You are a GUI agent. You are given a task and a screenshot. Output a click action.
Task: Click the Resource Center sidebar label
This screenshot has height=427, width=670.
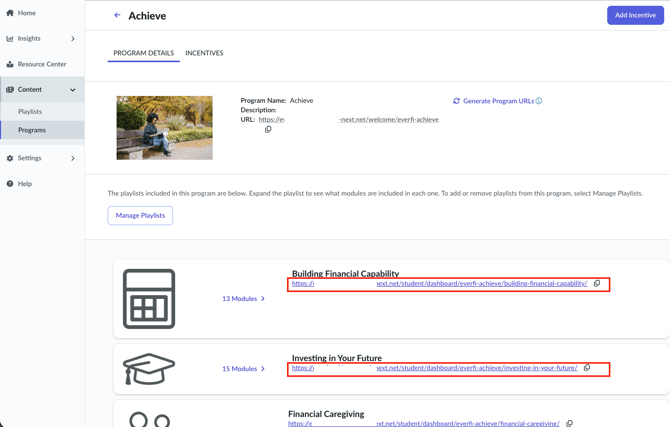pos(42,64)
